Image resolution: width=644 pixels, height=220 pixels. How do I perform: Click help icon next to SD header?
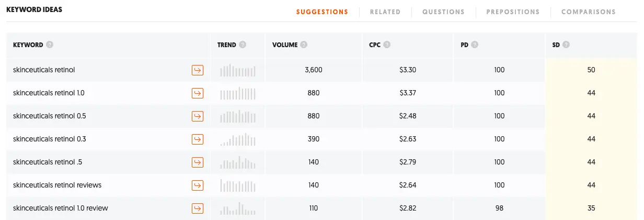pyautogui.click(x=566, y=45)
